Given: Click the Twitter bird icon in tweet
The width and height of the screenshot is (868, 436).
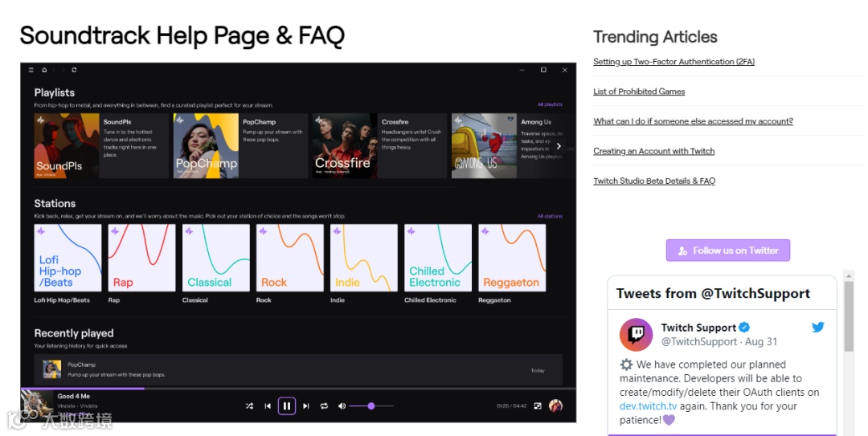Looking at the screenshot, I should click(x=818, y=327).
